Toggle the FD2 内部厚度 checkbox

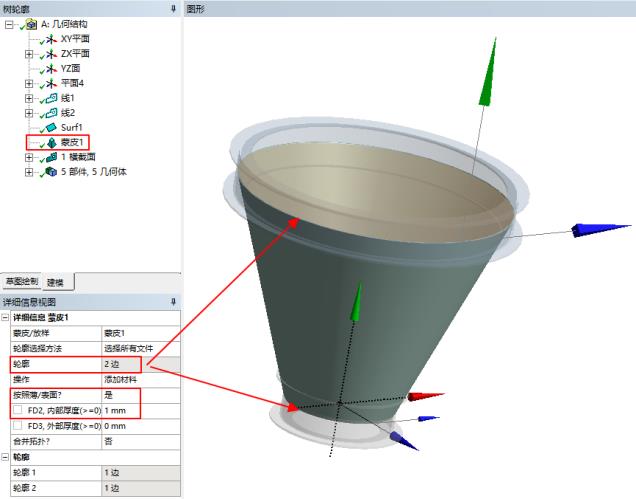click(x=19, y=410)
